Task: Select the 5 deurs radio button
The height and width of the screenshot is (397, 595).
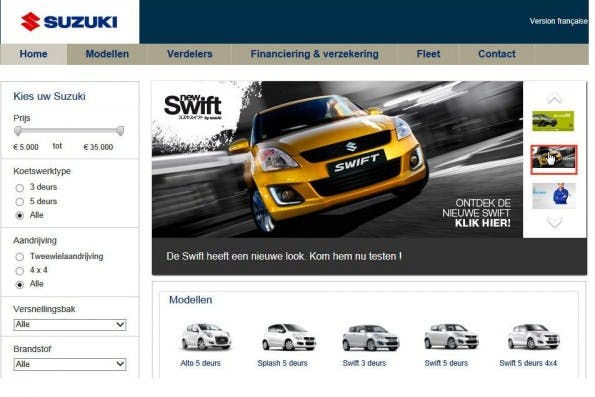Action: click(x=20, y=202)
